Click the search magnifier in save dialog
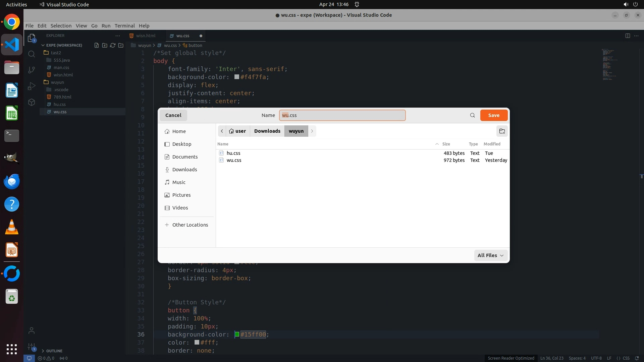The width and height of the screenshot is (644, 362). 472,115
